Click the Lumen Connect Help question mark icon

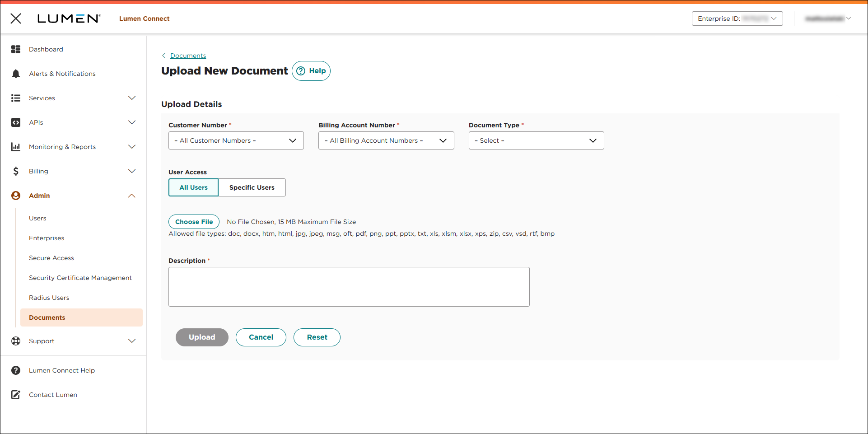pyautogui.click(x=16, y=370)
